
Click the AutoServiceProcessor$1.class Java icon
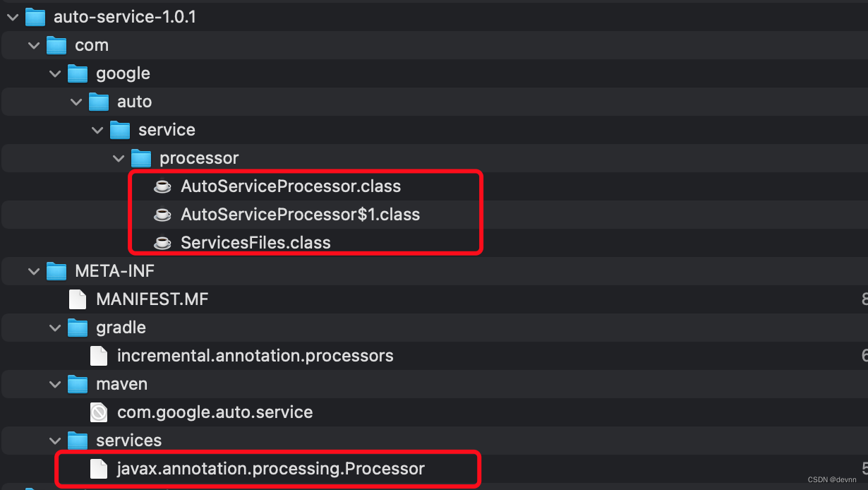tap(162, 215)
